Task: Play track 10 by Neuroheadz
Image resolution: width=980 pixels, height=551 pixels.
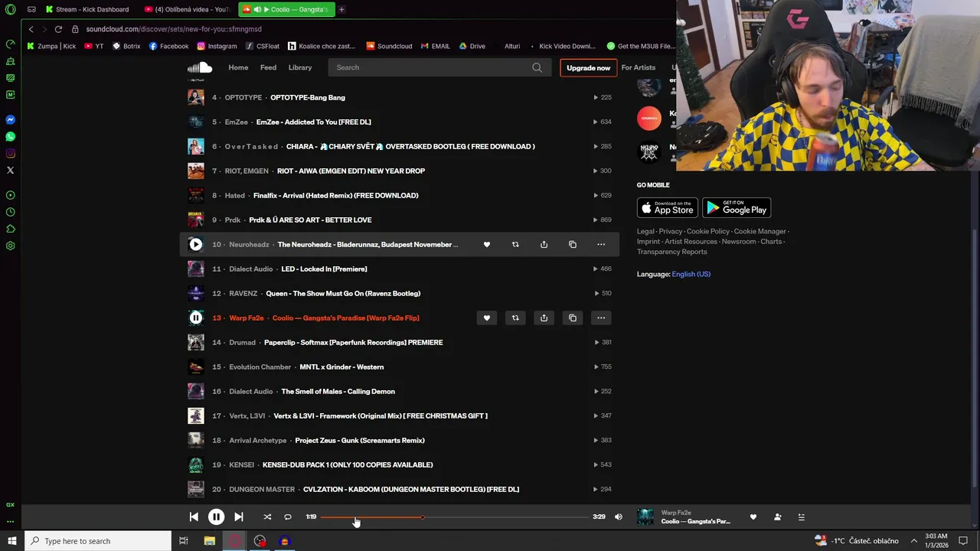Action: pos(196,244)
